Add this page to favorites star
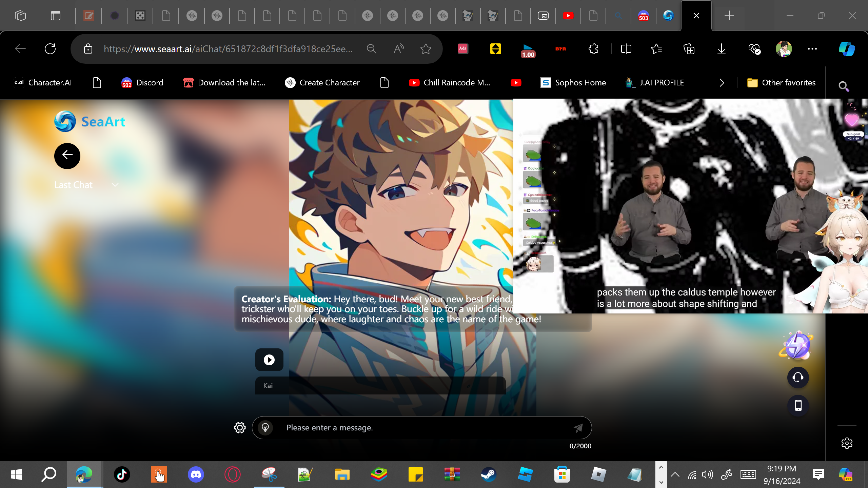Image resolution: width=868 pixels, height=488 pixels. pyautogui.click(x=426, y=49)
